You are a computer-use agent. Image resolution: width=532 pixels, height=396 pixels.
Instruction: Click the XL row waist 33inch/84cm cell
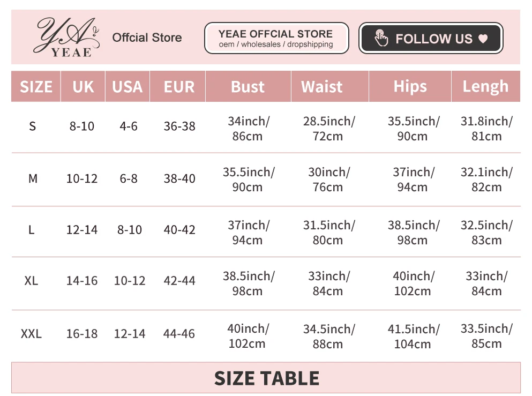point(328,283)
